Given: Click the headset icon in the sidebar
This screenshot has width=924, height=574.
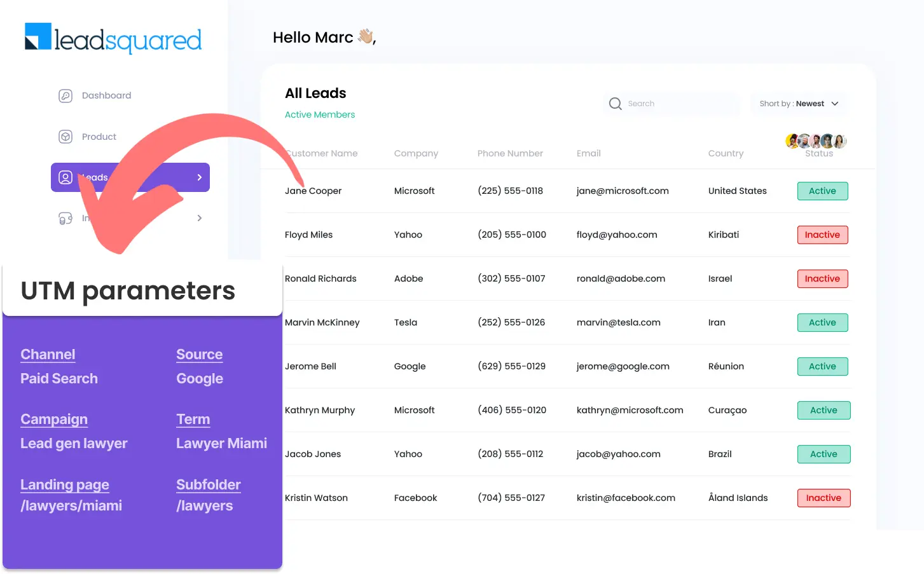Looking at the screenshot, I should [x=66, y=218].
